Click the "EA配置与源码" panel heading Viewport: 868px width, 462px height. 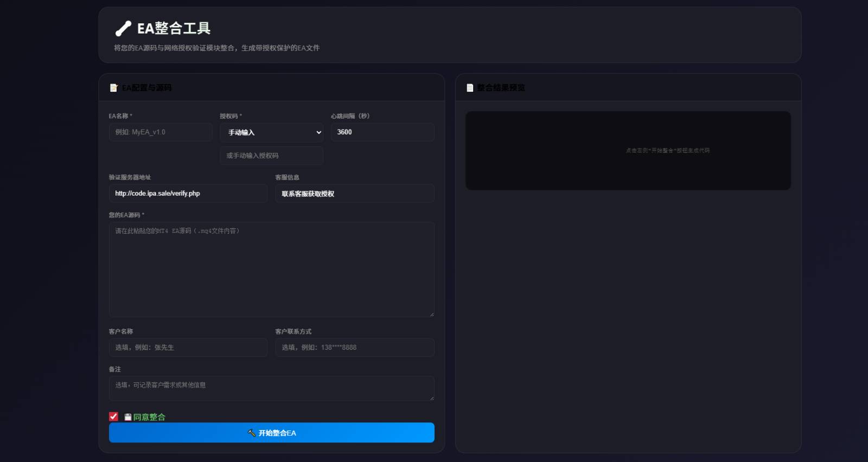pos(146,88)
